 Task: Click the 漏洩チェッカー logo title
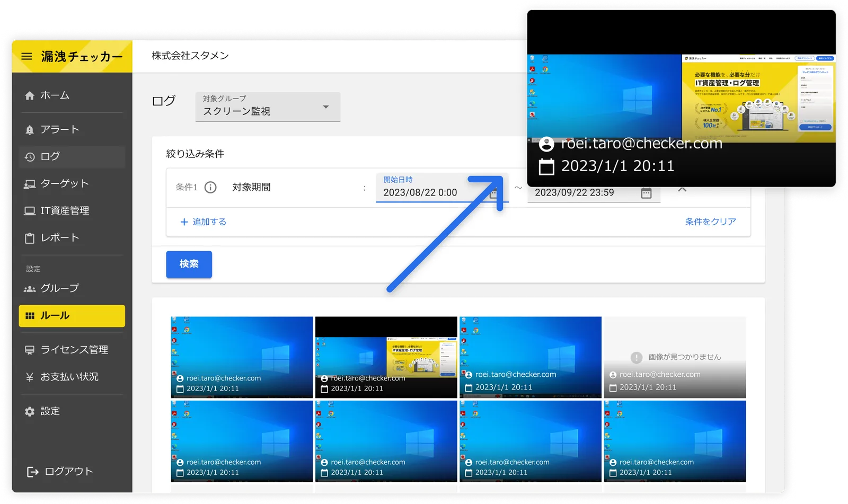coord(82,56)
